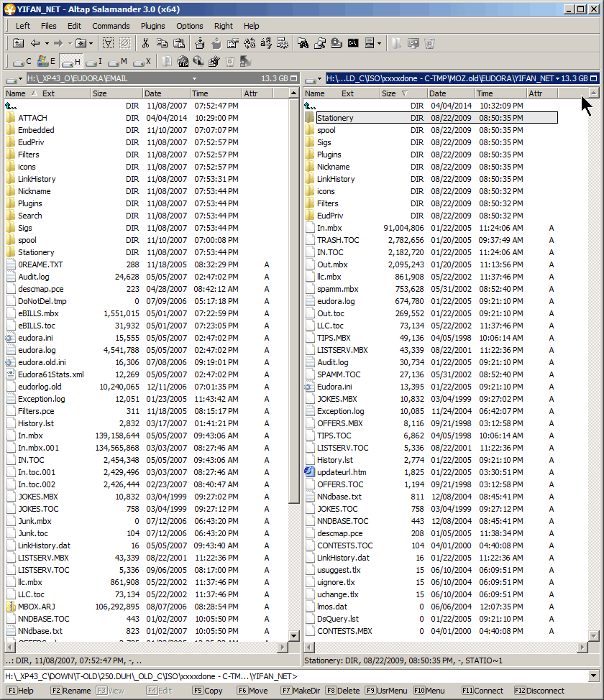The height and width of the screenshot is (700, 604).
Task: Click F11 Connect in bottom bar
Action: pyautogui.click(x=482, y=691)
